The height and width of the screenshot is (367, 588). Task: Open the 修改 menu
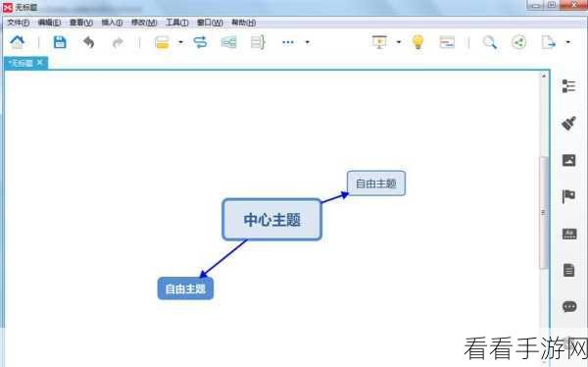[x=144, y=23]
